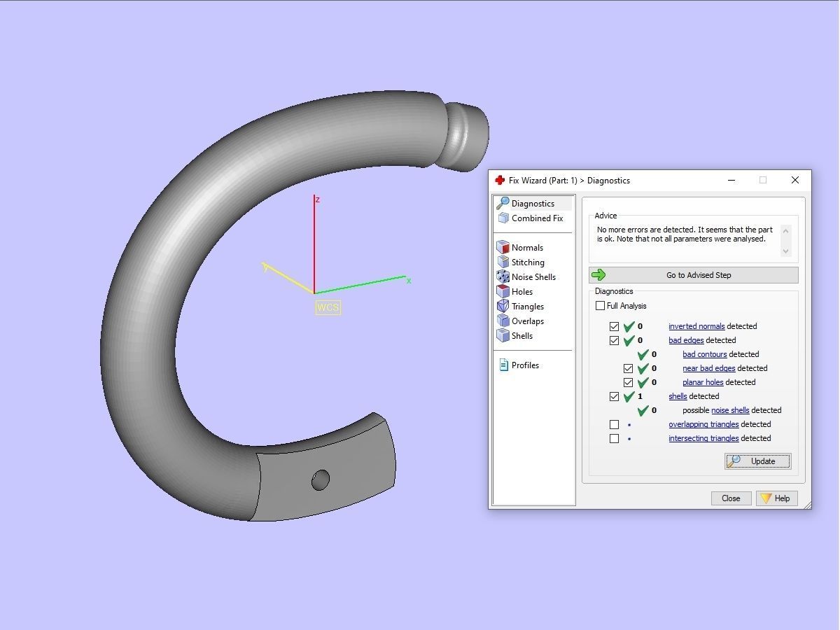
Task: Select the Shells step
Action: 522,336
